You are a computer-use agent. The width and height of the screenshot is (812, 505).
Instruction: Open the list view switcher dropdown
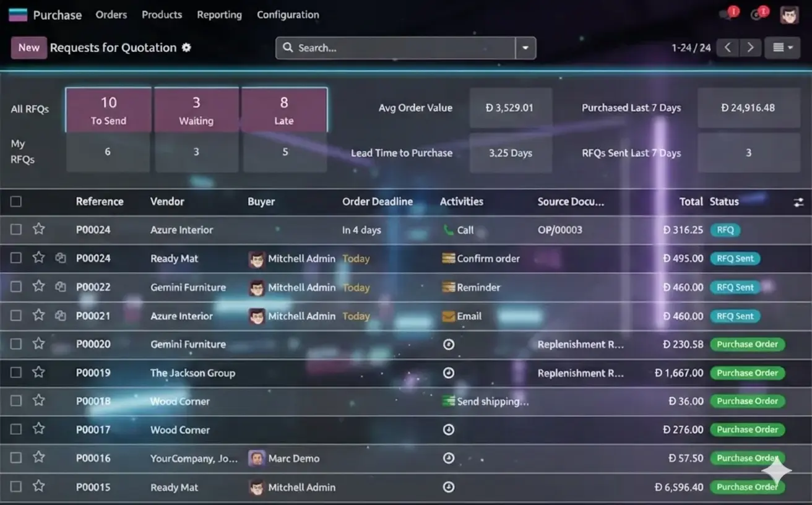(x=782, y=48)
